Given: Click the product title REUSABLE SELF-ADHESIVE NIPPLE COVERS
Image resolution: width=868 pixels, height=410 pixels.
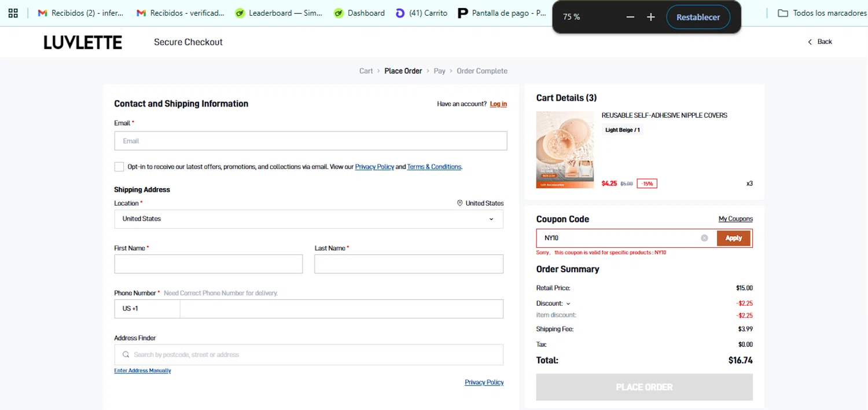Looking at the screenshot, I should click(x=664, y=115).
